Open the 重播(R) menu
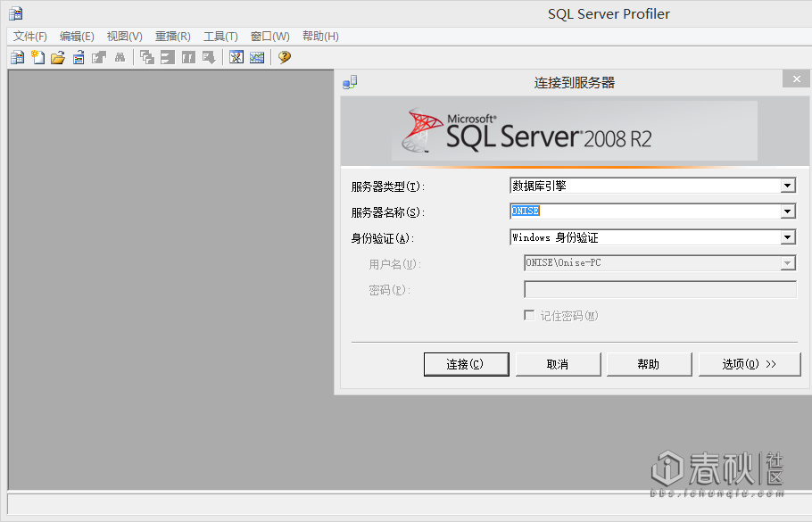This screenshot has width=812, height=522. tap(173, 37)
